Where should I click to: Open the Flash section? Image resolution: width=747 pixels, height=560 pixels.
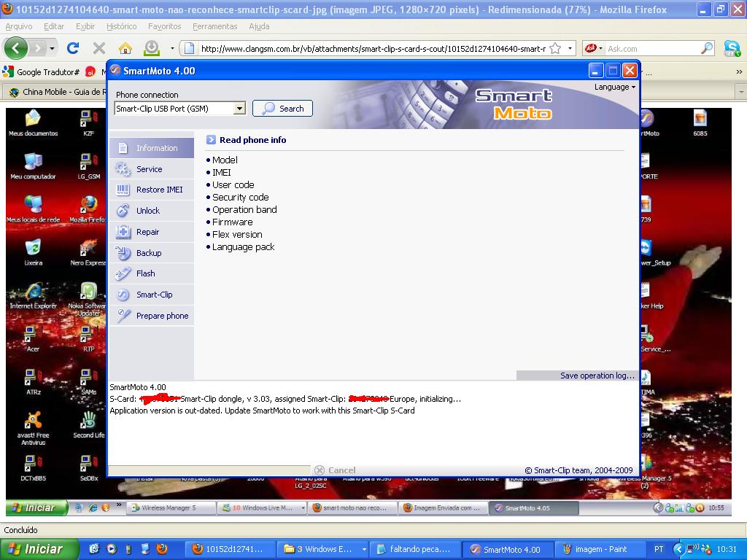click(x=152, y=273)
